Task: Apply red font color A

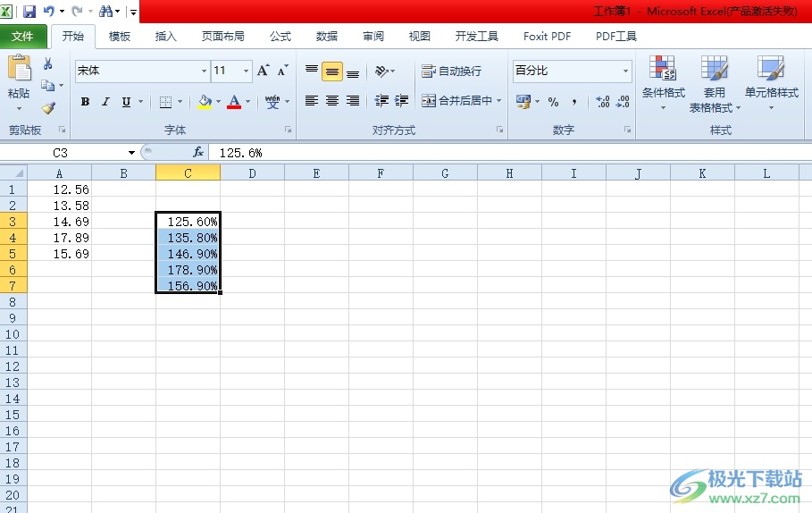Action: coord(234,102)
